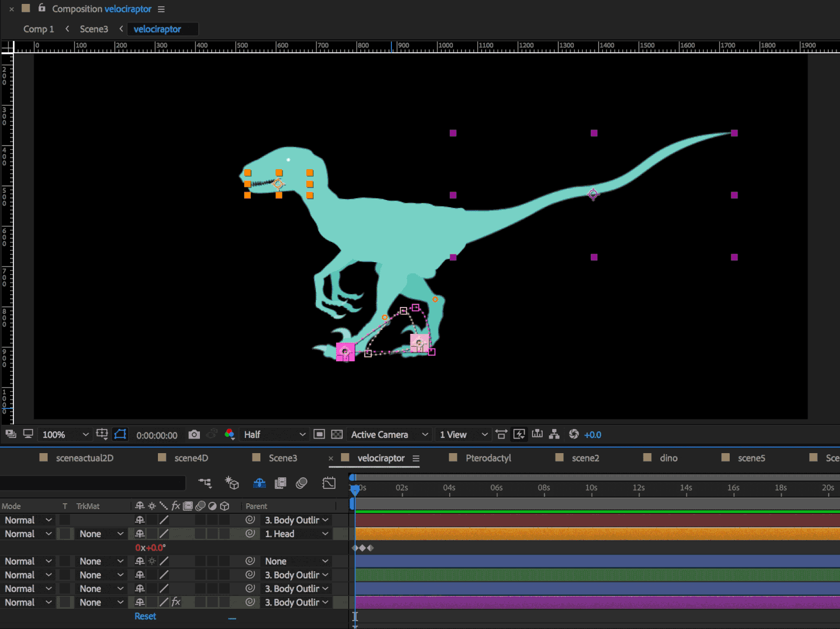Toggle mask and shape path visibility
Screen dimensions: 840x629
[x=120, y=435]
